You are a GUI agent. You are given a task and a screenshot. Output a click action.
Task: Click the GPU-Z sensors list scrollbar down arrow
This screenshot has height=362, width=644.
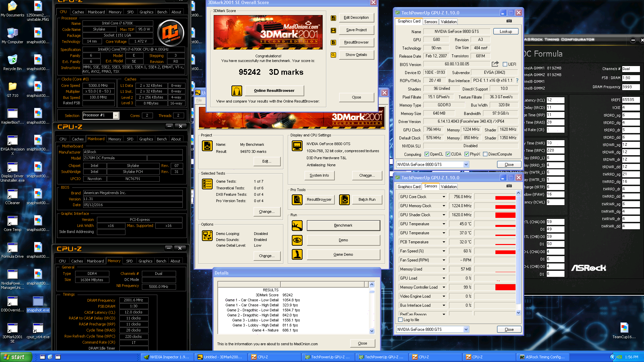click(x=518, y=312)
